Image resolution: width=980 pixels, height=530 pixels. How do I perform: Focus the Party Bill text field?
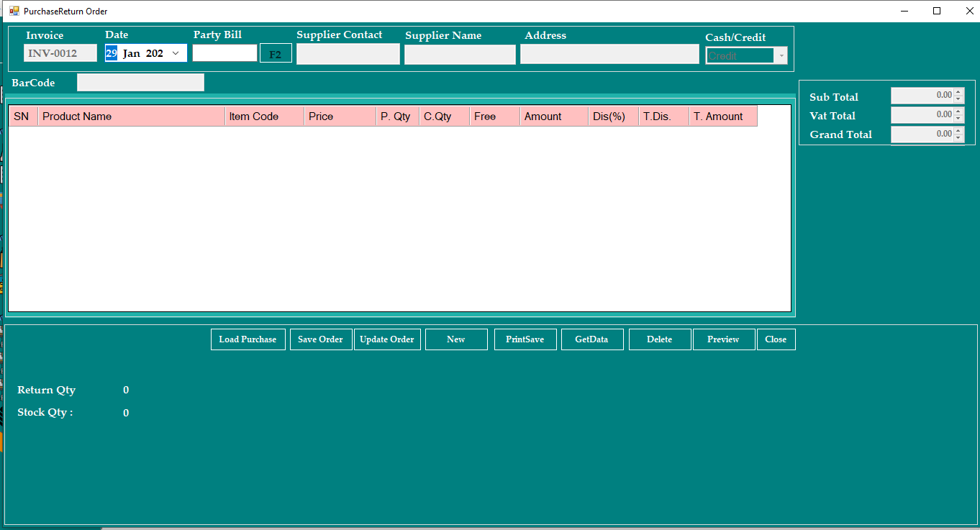click(x=224, y=53)
